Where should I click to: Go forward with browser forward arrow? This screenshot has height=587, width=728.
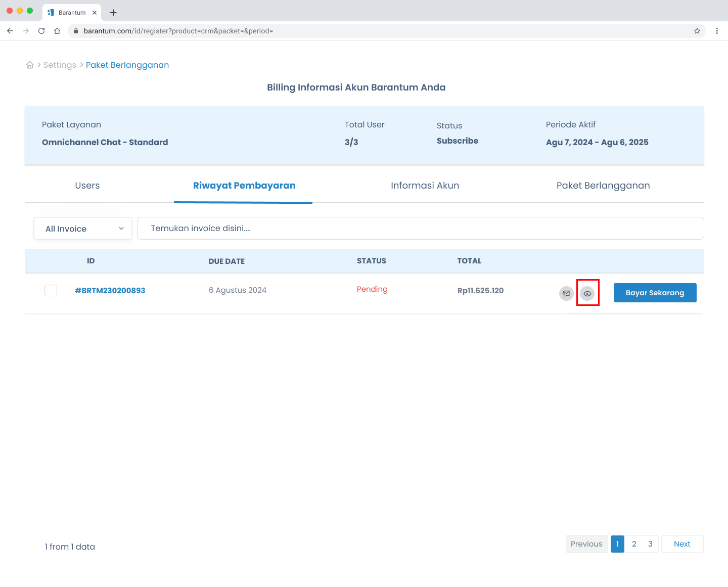point(26,31)
